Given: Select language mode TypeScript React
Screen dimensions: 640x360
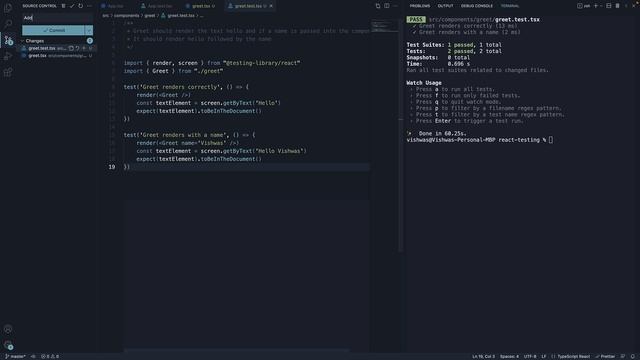Looking at the screenshot, I should (x=570, y=356).
